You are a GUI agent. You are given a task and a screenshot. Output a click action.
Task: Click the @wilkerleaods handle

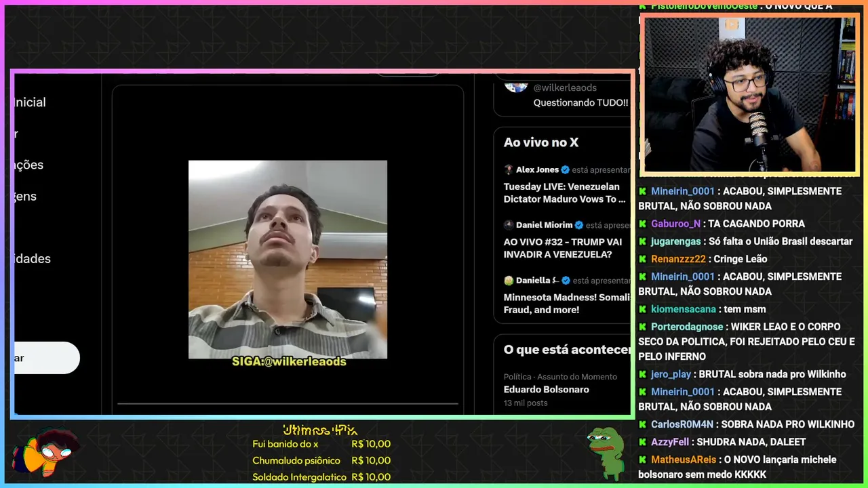click(565, 87)
